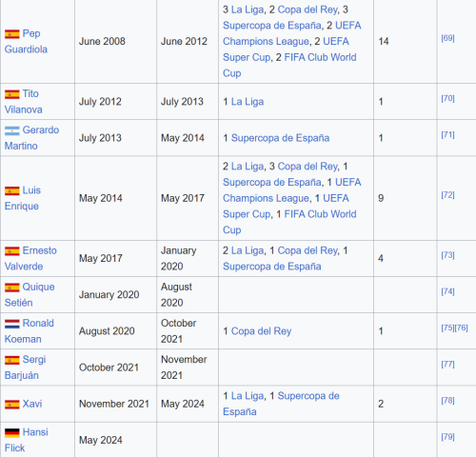Click the Dutch flag beside Ronald Koeman
The width and height of the screenshot is (476, 457).
(12, 324)
